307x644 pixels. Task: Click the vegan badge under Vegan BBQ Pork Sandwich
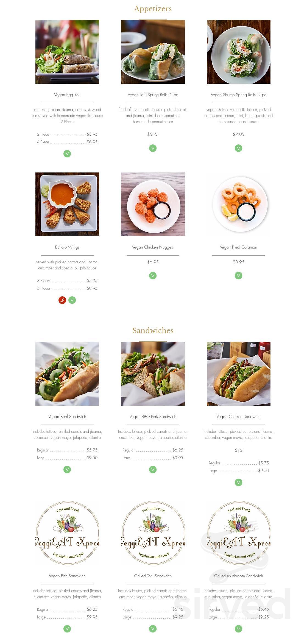(x=153, y=470)
